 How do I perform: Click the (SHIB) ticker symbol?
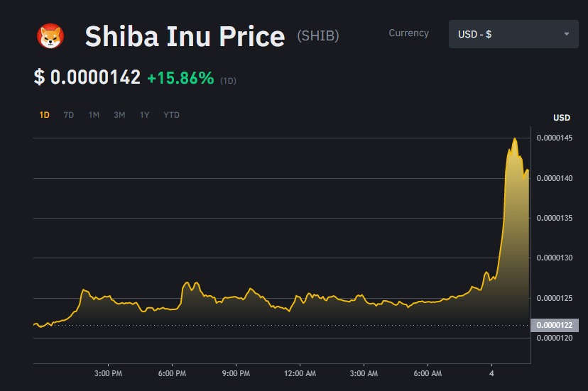[318, 36]
